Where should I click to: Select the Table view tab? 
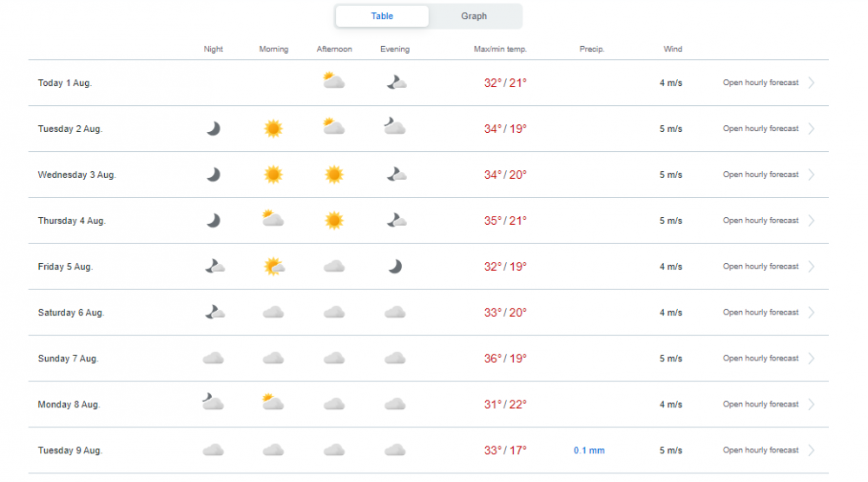[382, 16]
